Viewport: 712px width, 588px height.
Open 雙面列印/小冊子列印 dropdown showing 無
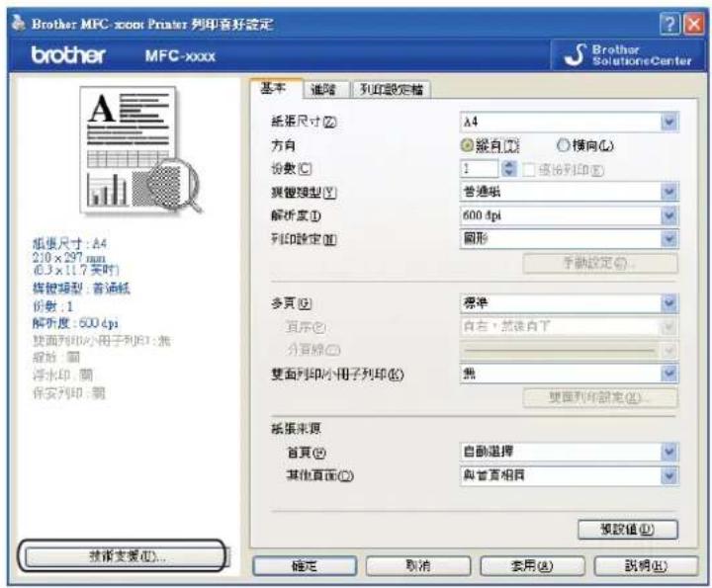(570, 374)
